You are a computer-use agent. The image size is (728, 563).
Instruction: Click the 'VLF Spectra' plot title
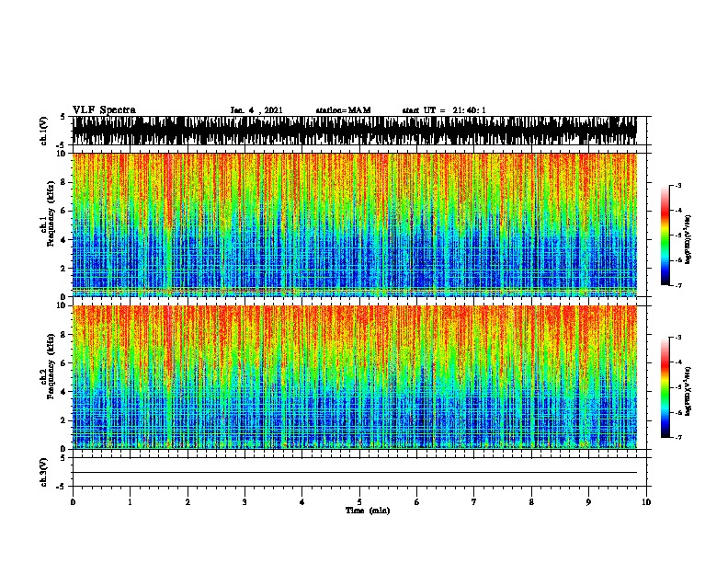tap(104, 110)
